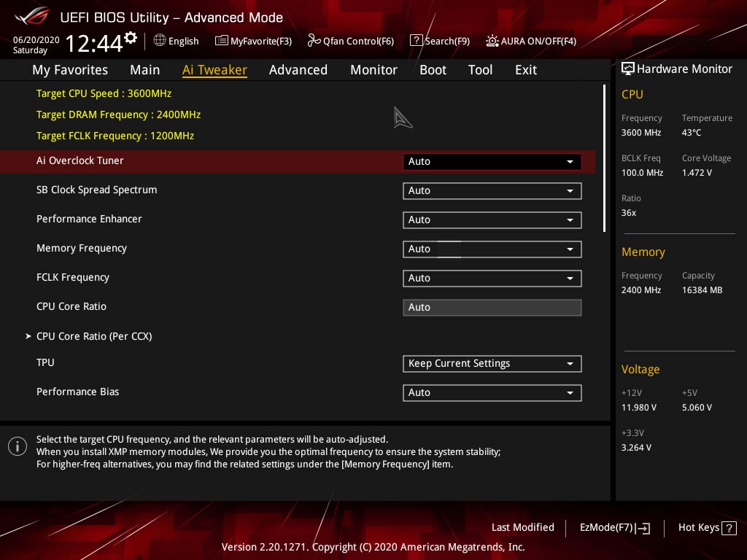Image resolution: width=747 pixels, height=560 pixels.
Task: Click the Hot Keys question mark icon
Action: (729, 528)
